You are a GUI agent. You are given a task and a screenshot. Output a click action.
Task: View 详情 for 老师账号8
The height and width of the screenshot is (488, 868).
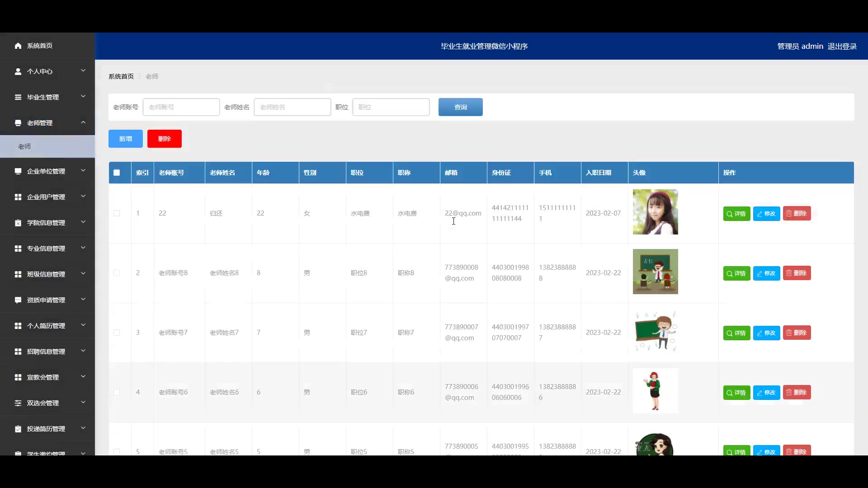pos(736,273)
